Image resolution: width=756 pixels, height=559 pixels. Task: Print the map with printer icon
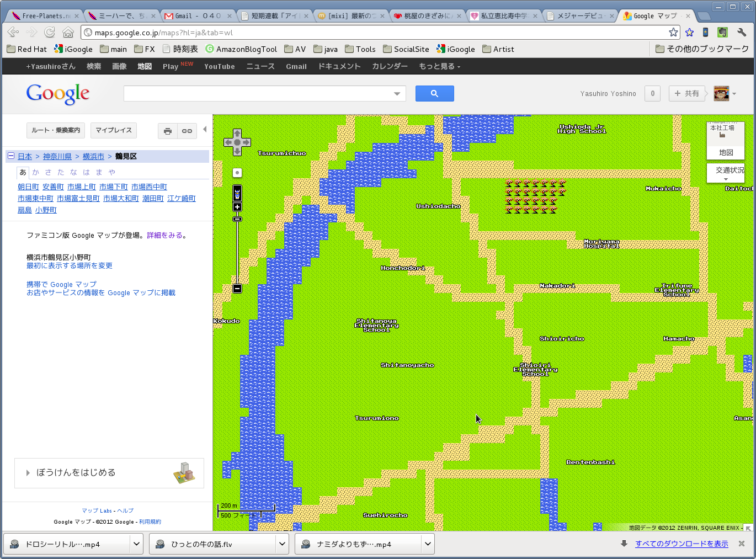pyautogui.click(x=168, y=131)
